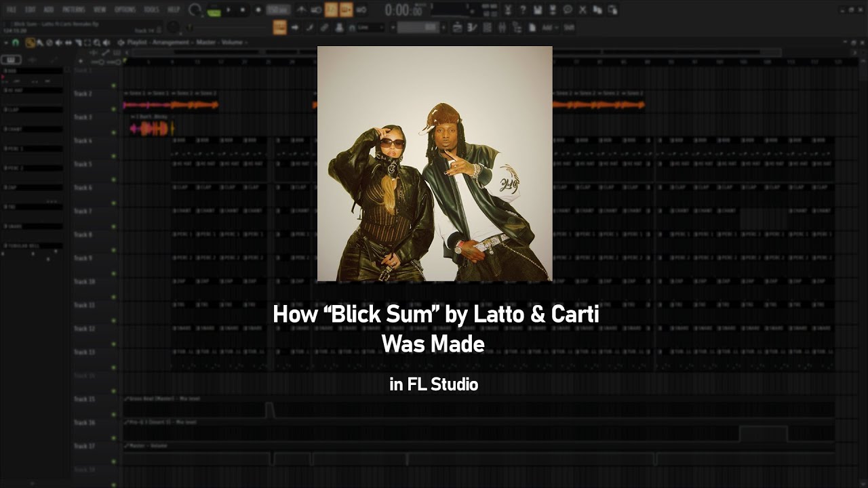Viewport: 868px width, 488px height.
Task: Click the Playlist Arrangement title breadcrumb
Action: point(186,43)
